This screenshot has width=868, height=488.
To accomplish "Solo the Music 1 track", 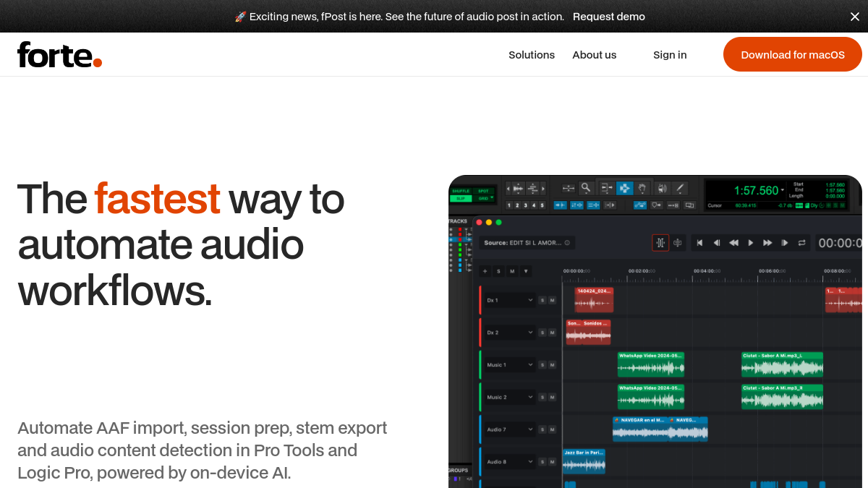I will pos(542,365).
